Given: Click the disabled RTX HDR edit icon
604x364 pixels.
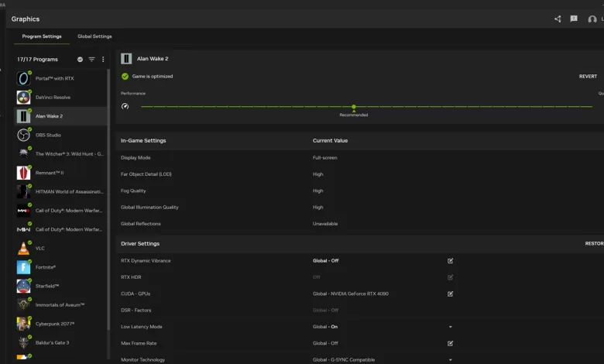Looking at the screenshot, I should tap(450, 277).
